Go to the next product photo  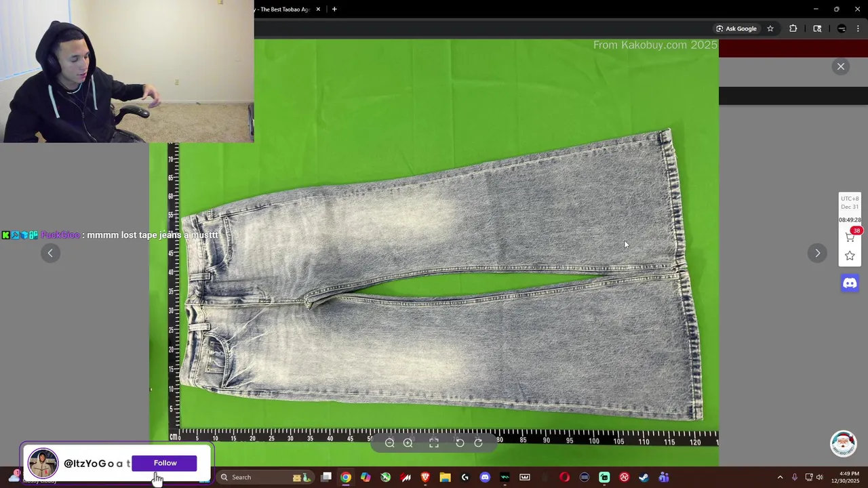[x=817, y=253]
